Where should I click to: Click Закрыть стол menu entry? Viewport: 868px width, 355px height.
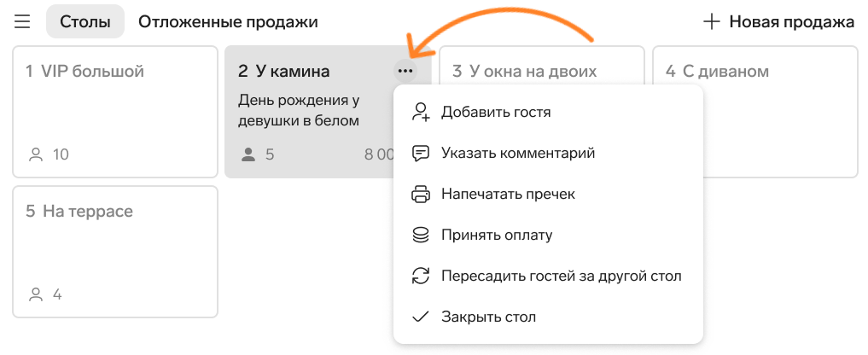[488, 317]
